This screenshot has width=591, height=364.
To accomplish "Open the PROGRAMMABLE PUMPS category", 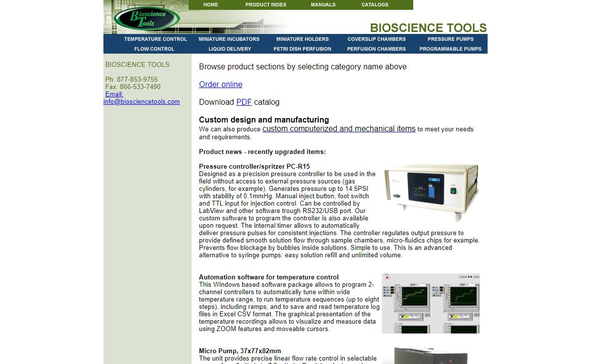I will pos(451,49).
